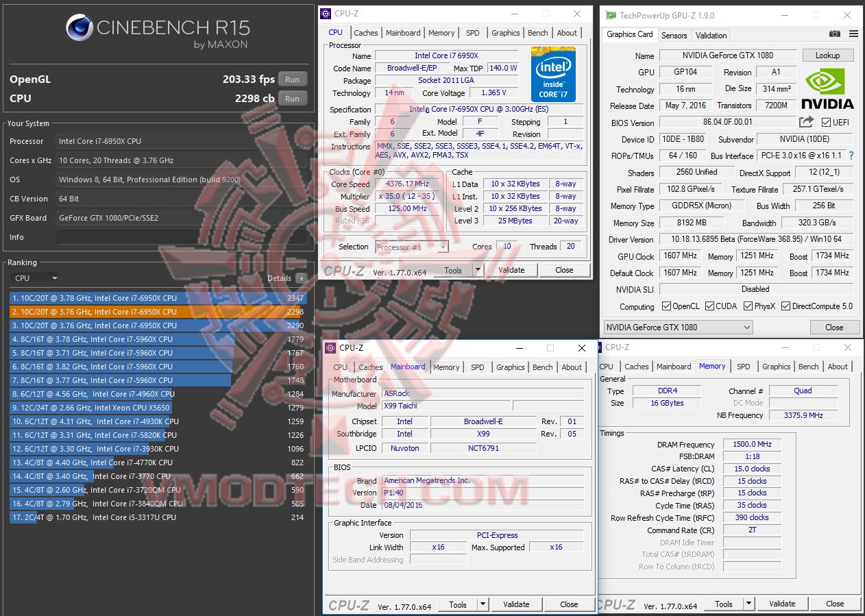Screen dimensions: 865x616
Task: Select the i7-4960X ranking row scoring 1284
Action: 158,394
